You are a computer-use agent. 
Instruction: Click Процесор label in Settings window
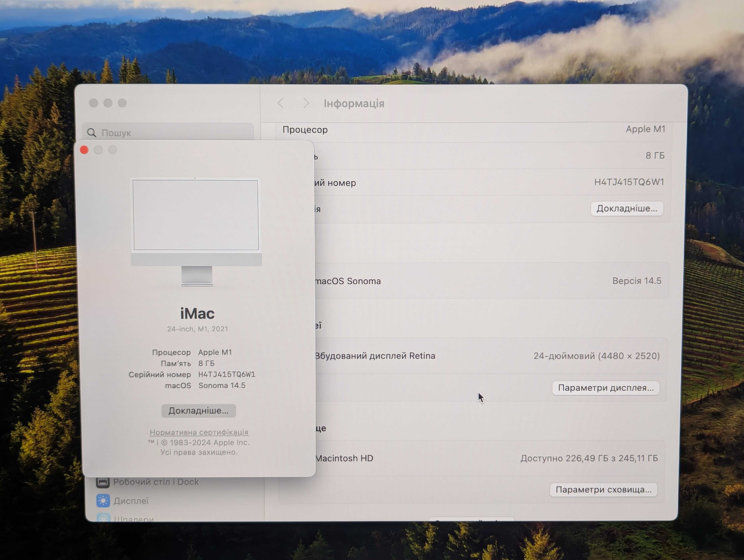click(305, 130)
